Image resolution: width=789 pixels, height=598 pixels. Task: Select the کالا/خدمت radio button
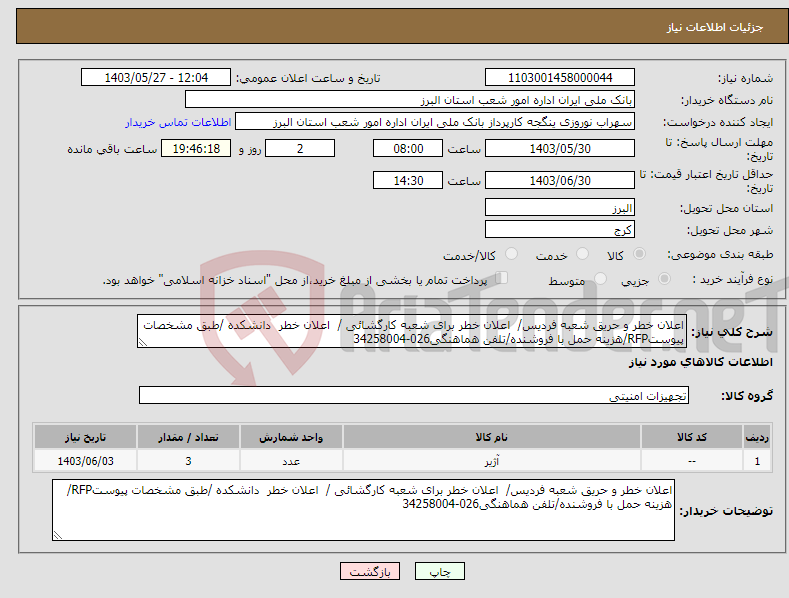point(511,254)
